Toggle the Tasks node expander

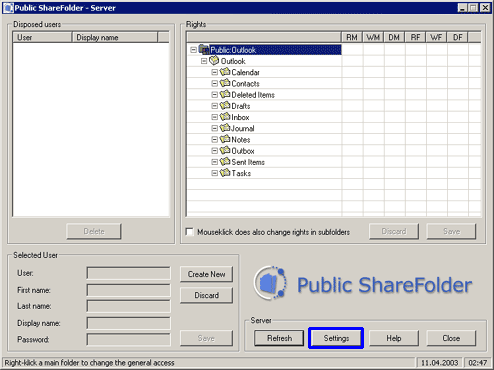click(x=215, y=173)
